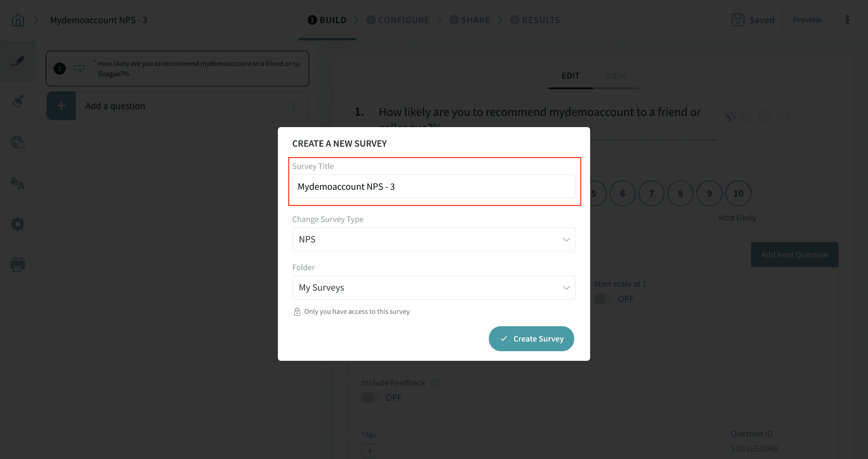
Task: Click the globe icon in the sidebar
Action: (x=18, y=142)
